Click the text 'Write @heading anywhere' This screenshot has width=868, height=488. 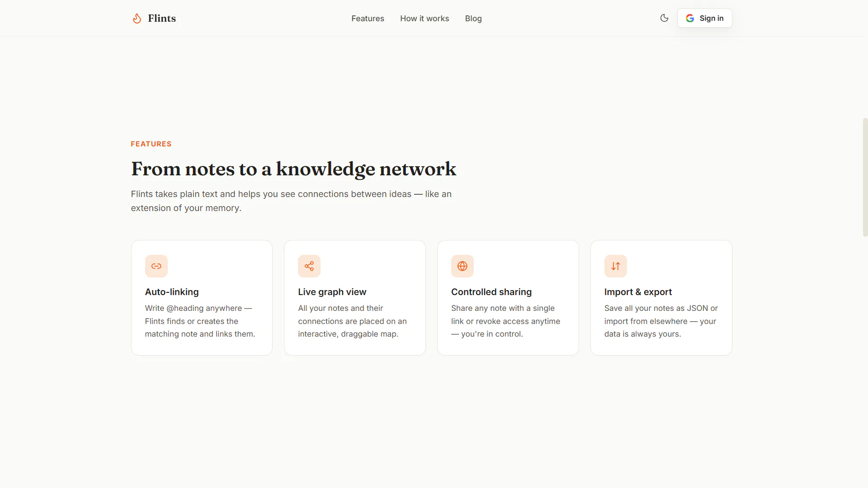(200, 321)
